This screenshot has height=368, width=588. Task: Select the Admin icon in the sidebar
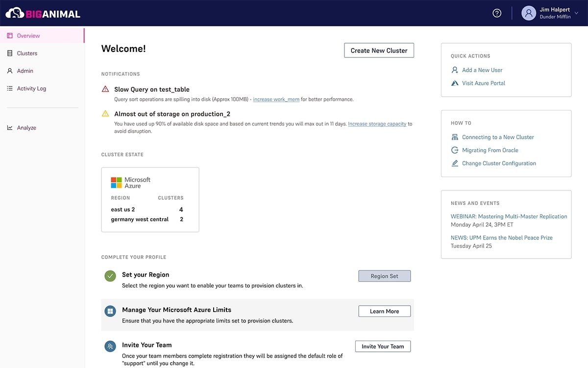pos(10,71)
